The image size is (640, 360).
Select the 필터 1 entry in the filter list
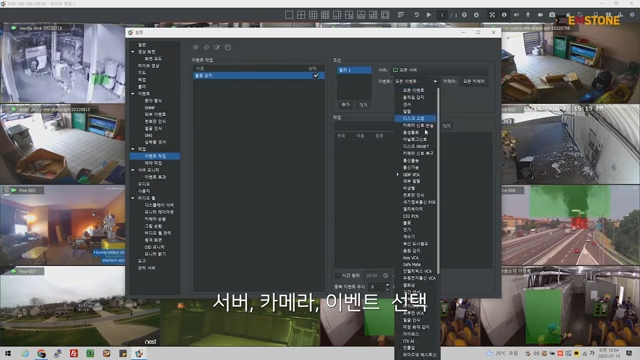354,70
